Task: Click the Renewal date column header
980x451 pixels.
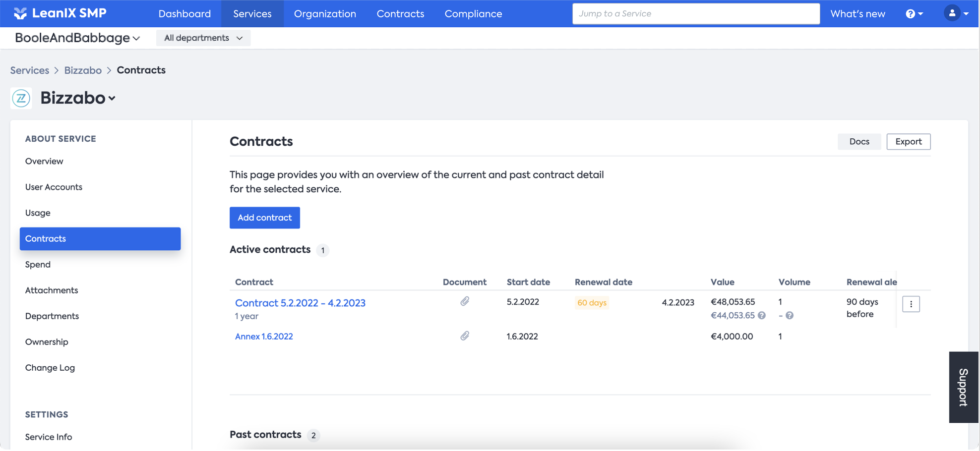Action: pos(604,282)
